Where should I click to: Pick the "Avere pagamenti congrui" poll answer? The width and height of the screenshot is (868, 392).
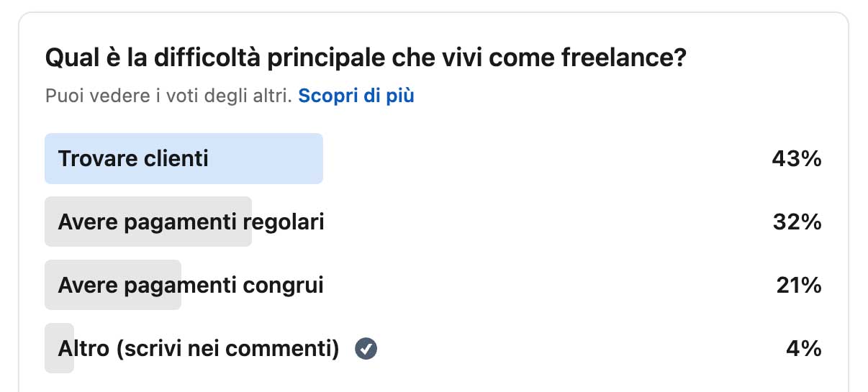click(x=191, y=286)
